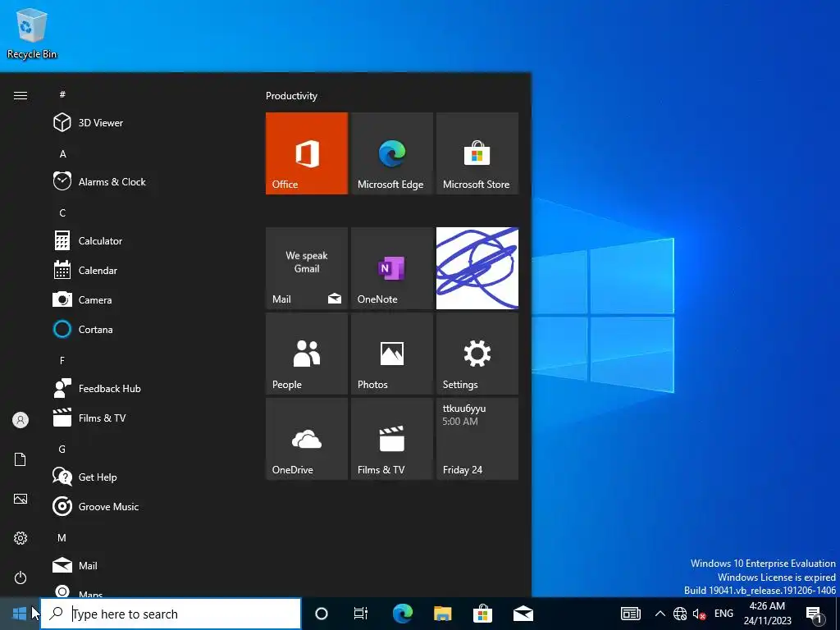This screenshot has width=840, height=630.
Task: Open the OneDrive tile
Action: tap(307, 439)
